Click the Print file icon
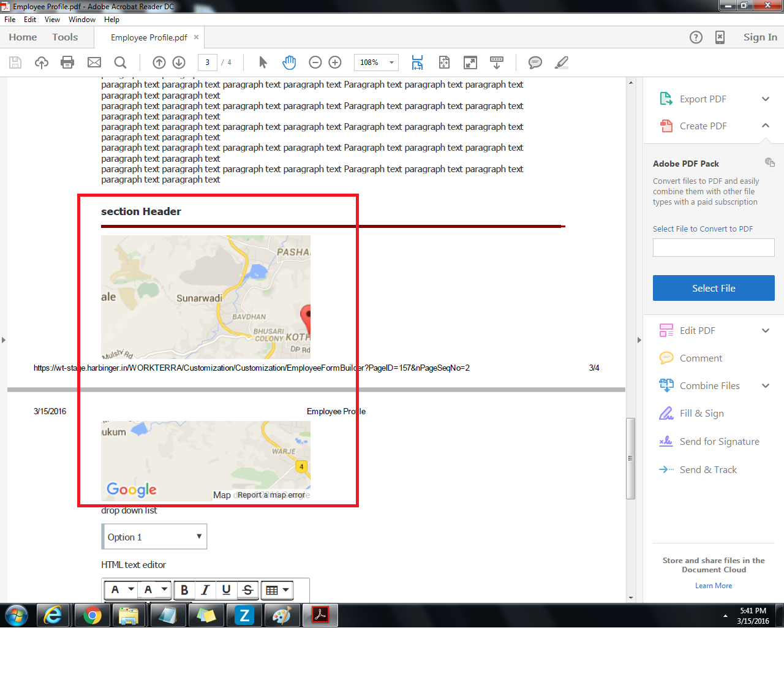 (x=67, y=62)
